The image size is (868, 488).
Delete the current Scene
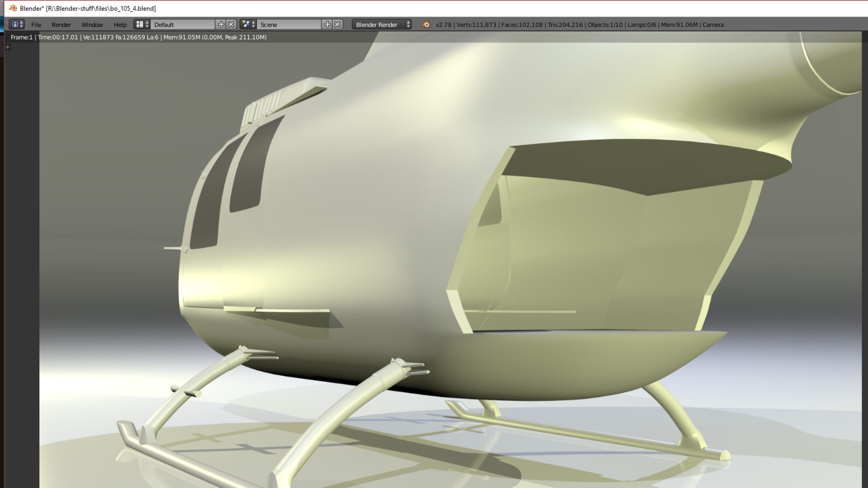338,24
